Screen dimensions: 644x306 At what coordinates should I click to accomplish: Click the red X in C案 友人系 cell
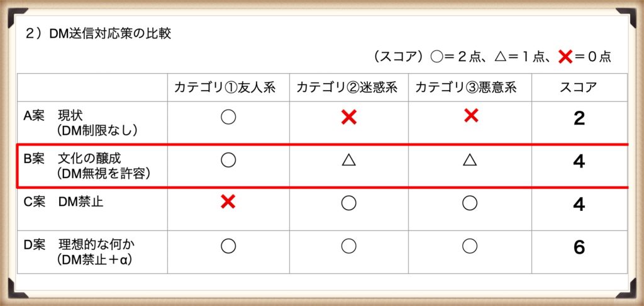(x=228, y=201)
